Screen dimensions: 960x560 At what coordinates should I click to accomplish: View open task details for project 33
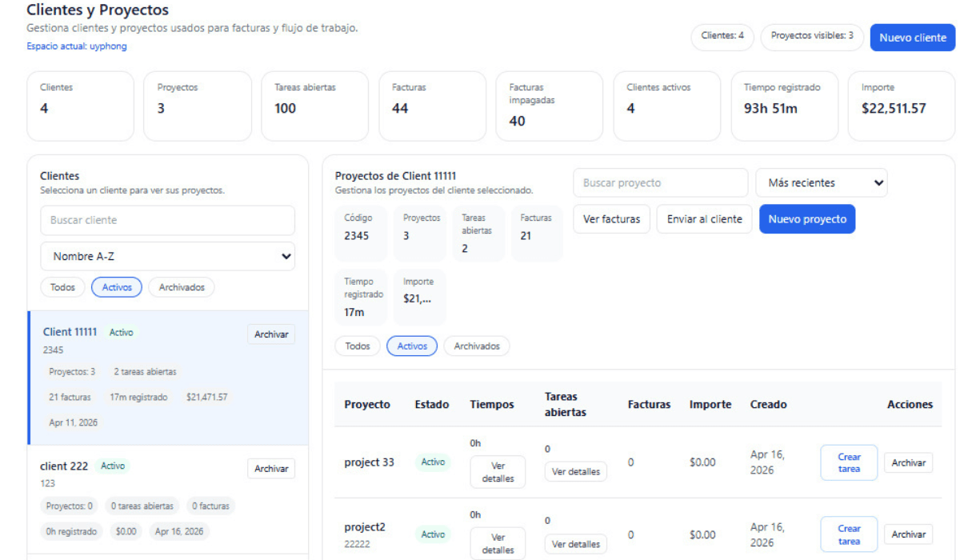tap(576, 472)
